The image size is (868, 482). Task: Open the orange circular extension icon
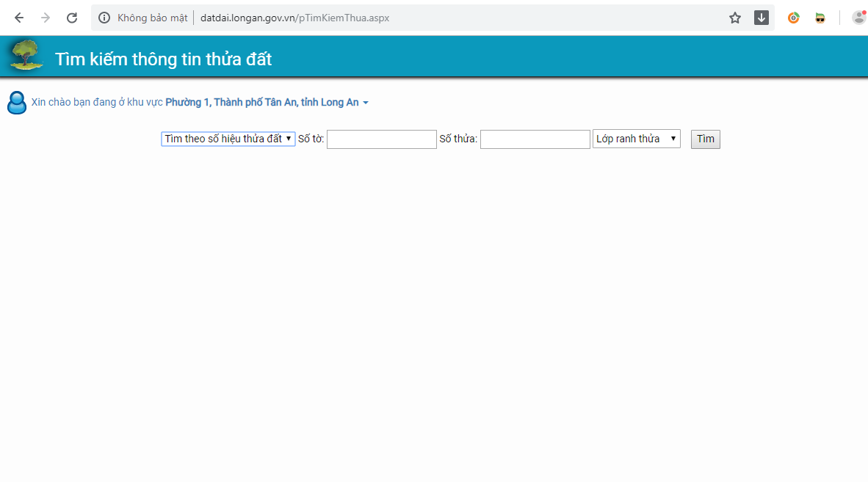coord(794,18)
